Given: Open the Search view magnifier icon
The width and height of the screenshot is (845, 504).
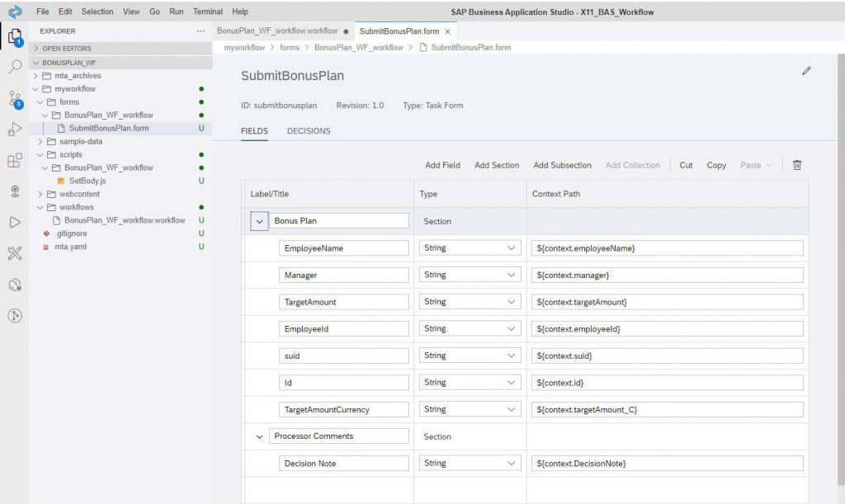Looking at the screenshot, I should click(x=15, y=66).
